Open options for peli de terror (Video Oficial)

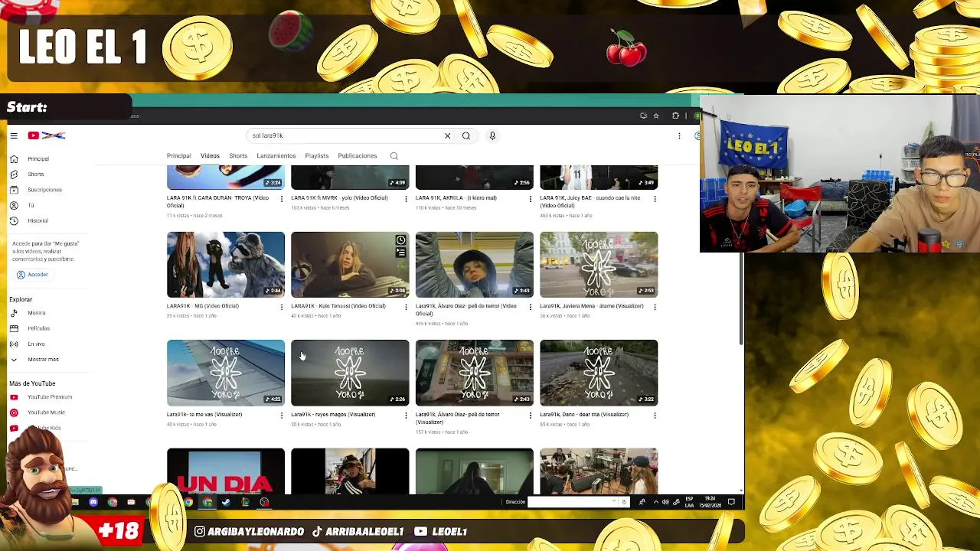[530, 307]
